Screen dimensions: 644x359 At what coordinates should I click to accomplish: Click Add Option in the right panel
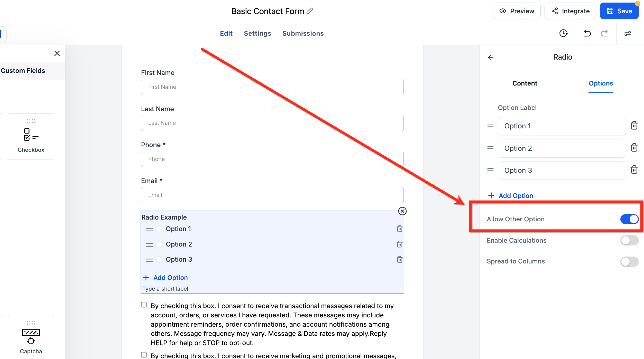(510, 196)
